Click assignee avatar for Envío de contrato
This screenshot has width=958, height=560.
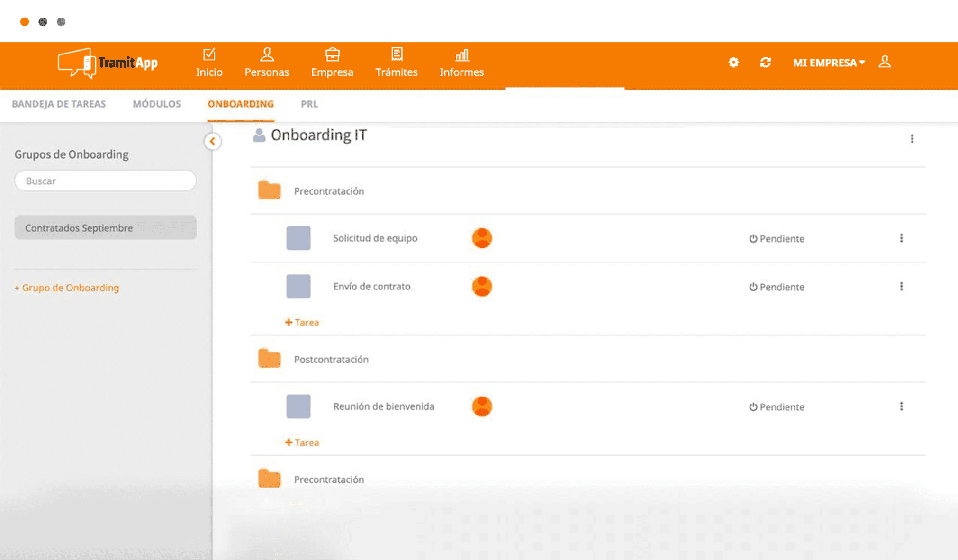pos(482,286)
